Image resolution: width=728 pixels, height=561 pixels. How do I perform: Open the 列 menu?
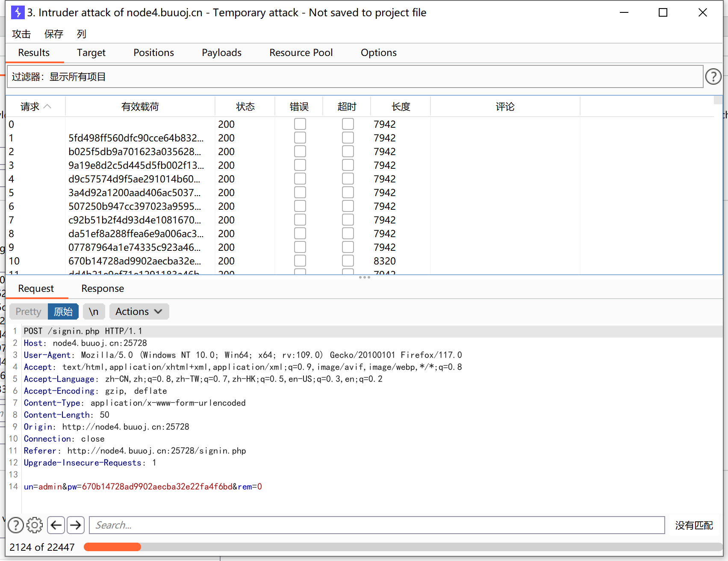(81, 34)
